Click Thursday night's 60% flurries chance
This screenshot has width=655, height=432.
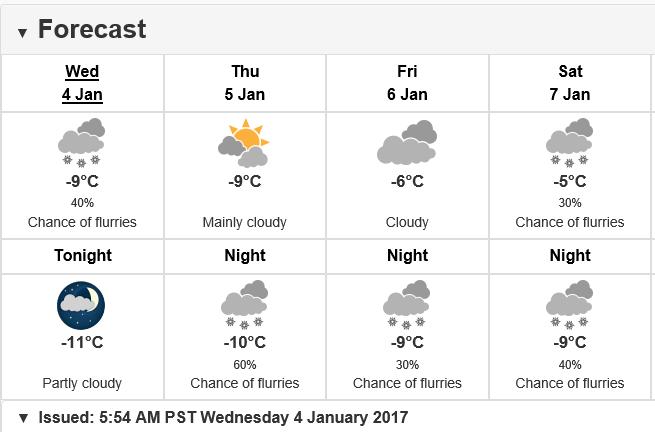tap(245, 364)
